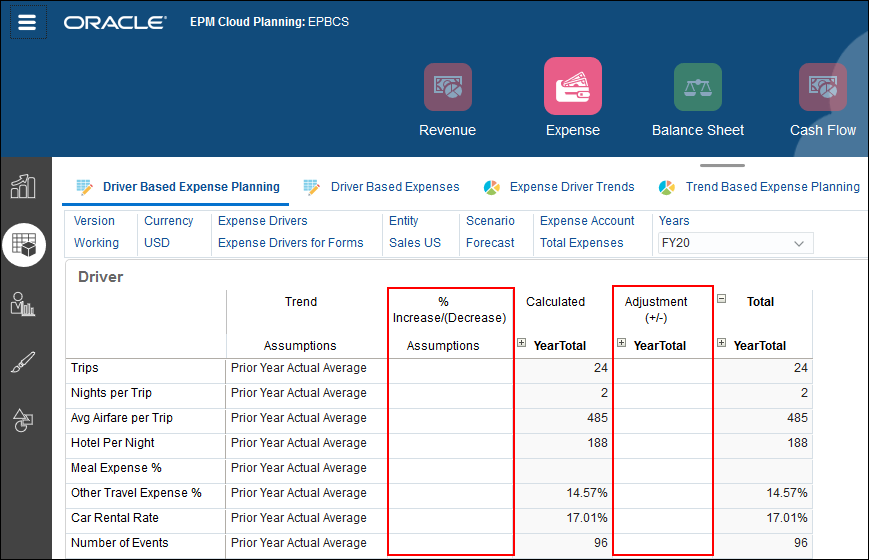Click the Calculated column header
Image resolution: width=869 pixels, height=560 pixels.
pyautogui.click(x=555, y=302)
